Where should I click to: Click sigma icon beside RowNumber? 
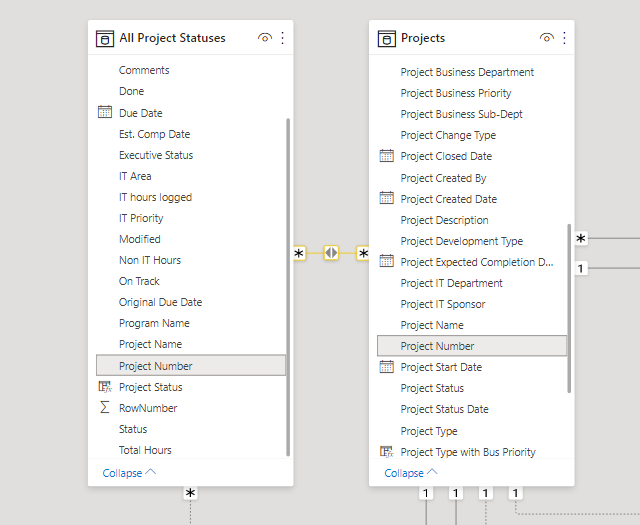pyautogui.click(x=104, y=407)
